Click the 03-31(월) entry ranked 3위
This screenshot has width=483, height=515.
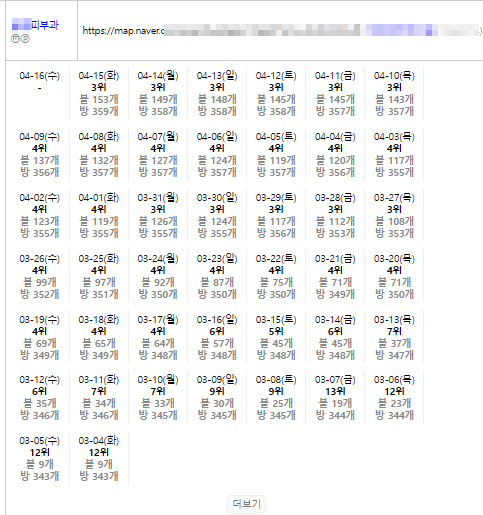coord(158,215)
